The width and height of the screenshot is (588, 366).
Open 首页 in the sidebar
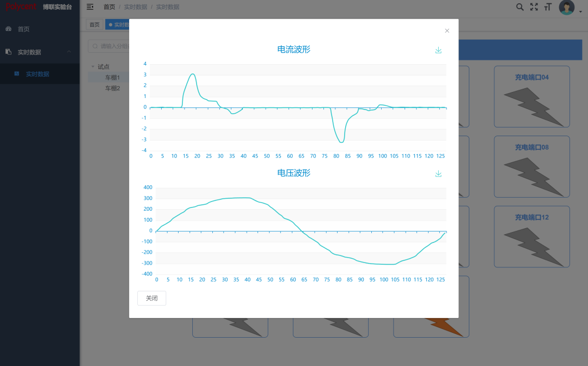pyautogui.click(x=23, y=29)
